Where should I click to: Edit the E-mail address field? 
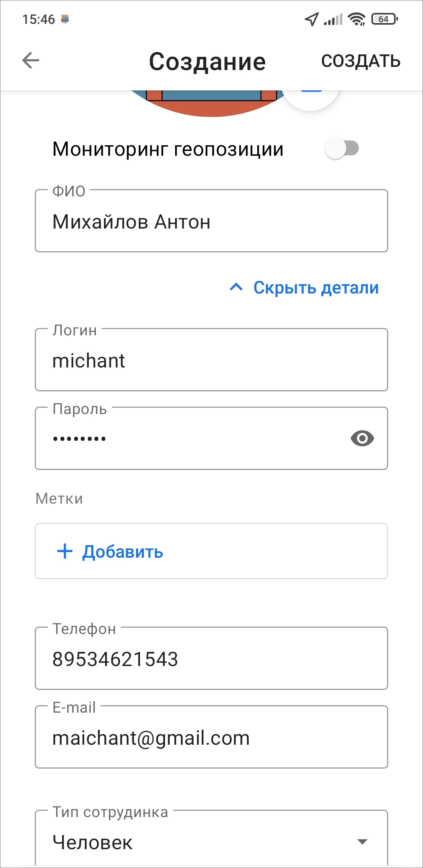tap(211, 738)
